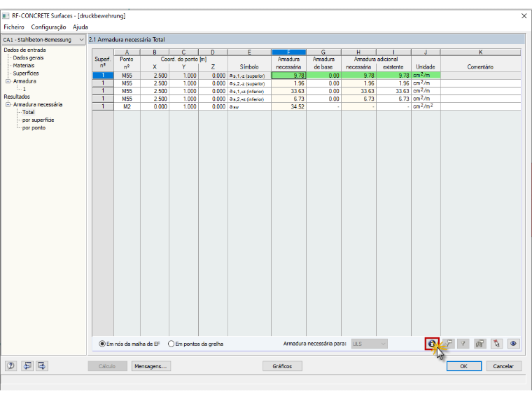
Task: Collapse the Armadura tree node
Action: (8, 81)
